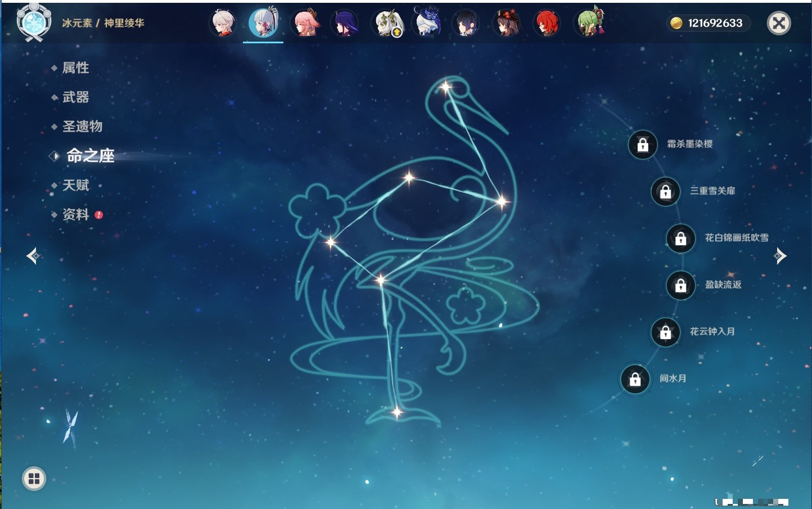Select the highlighted 神里绫华 Ayaka avatar

263,22
